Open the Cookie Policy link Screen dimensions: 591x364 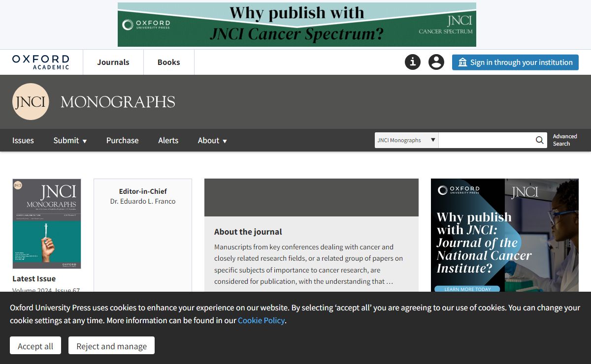pos(261,320)
